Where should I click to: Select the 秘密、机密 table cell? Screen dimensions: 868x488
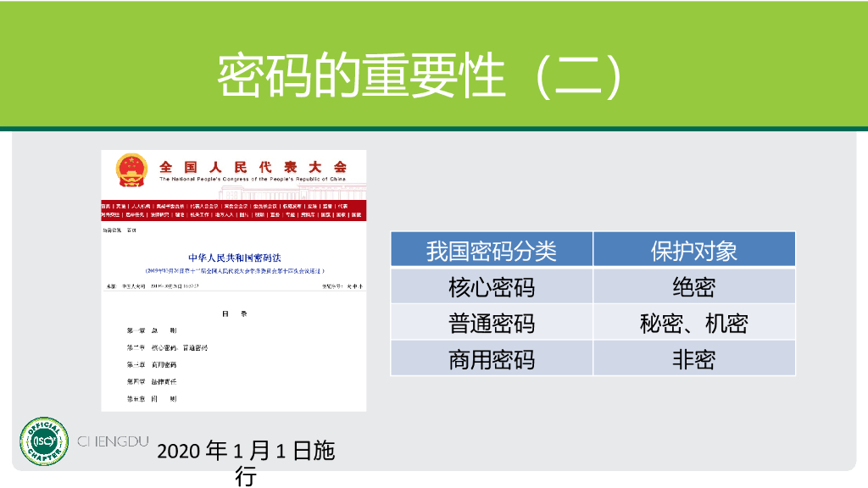pos(694,323)
